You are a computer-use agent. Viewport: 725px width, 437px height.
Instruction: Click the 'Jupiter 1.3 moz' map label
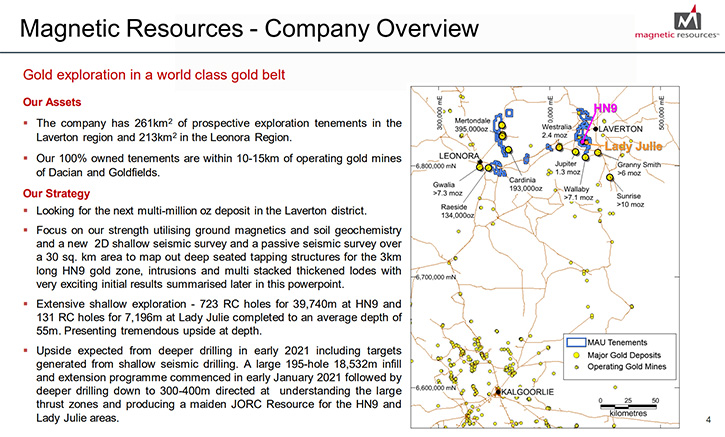click(x=567, y=168)
